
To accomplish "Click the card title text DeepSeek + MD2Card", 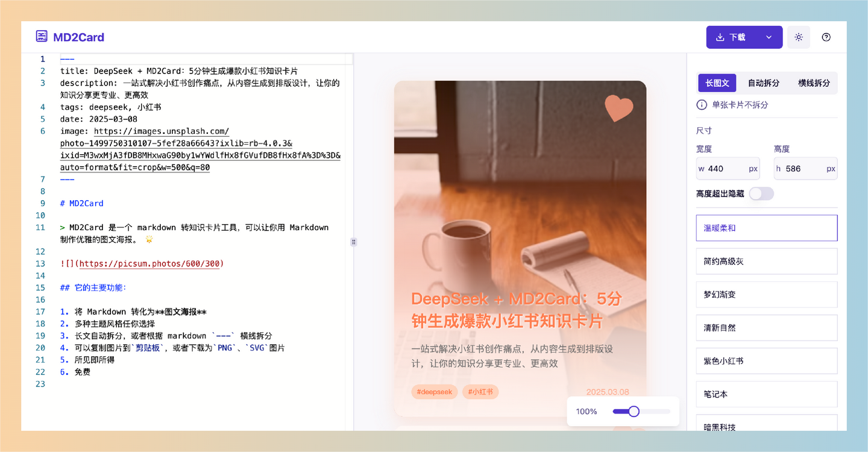I will [x=517, y=310].
